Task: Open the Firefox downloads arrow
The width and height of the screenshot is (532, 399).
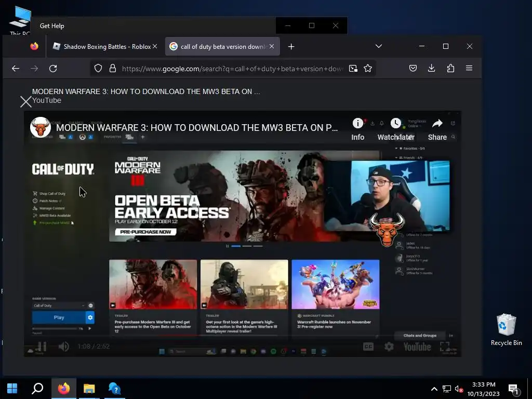Action: (432, 68)
